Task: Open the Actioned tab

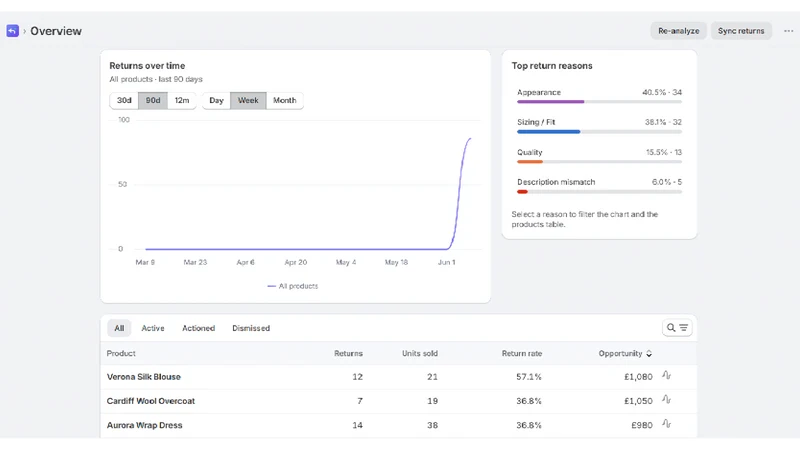Action: click(x=198, y=328)
